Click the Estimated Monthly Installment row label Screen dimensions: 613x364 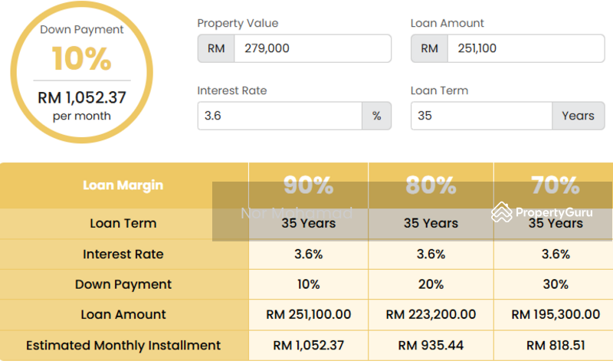(123, 346)
